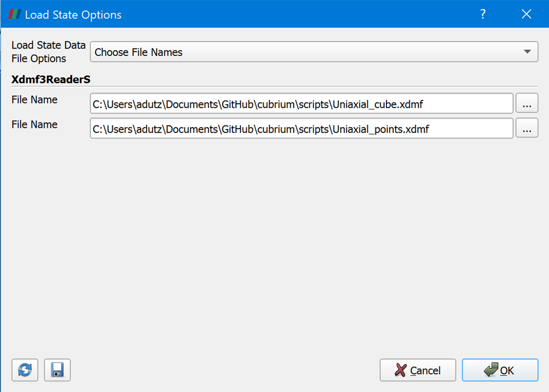Click the data file options dropdown arrow

tap(527, 52)
